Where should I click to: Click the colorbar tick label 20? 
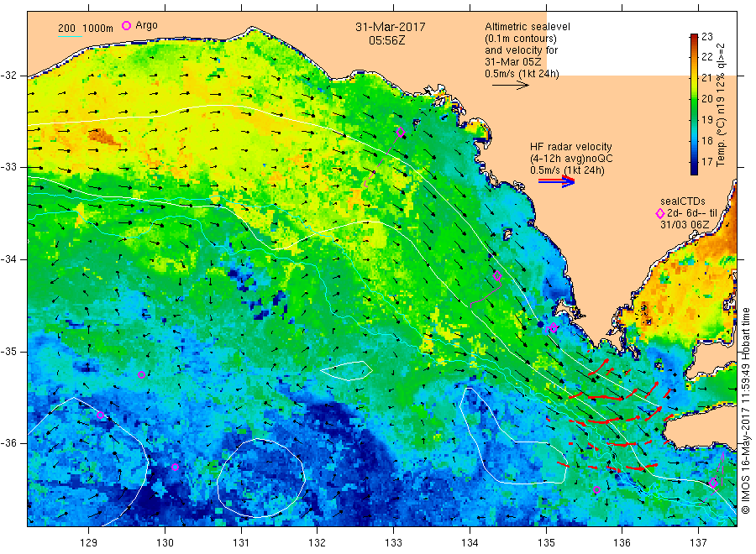[x=706, y=99]
